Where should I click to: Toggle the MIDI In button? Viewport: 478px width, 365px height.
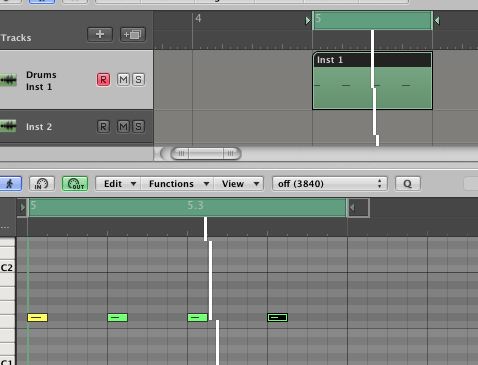[x=42, y=184]
